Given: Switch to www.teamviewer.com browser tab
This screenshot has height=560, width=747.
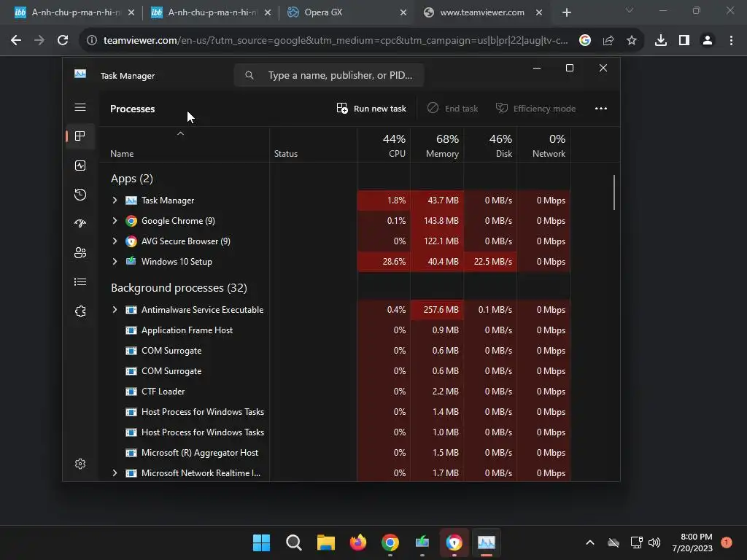Looking at the screenshot, I should 482,12.
